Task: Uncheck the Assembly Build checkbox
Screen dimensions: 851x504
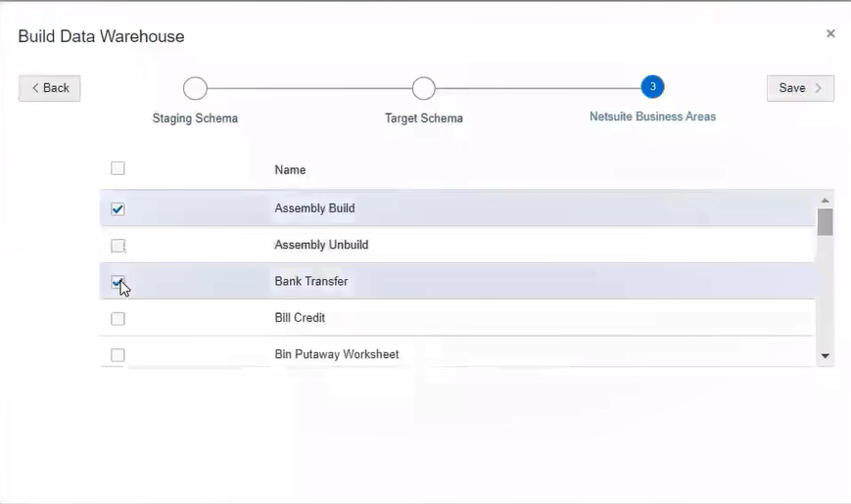Action: [x=118, y=208]
